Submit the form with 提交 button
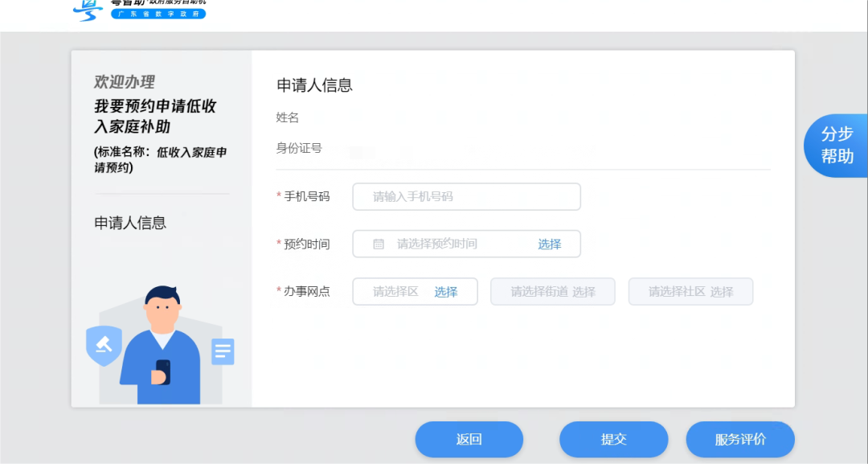Viewport: 868px width, 464px height. 613,439
